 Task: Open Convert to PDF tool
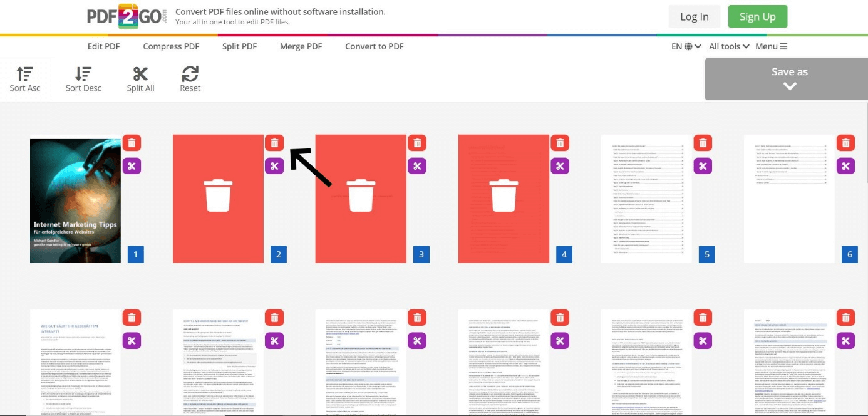pos(375,46)
